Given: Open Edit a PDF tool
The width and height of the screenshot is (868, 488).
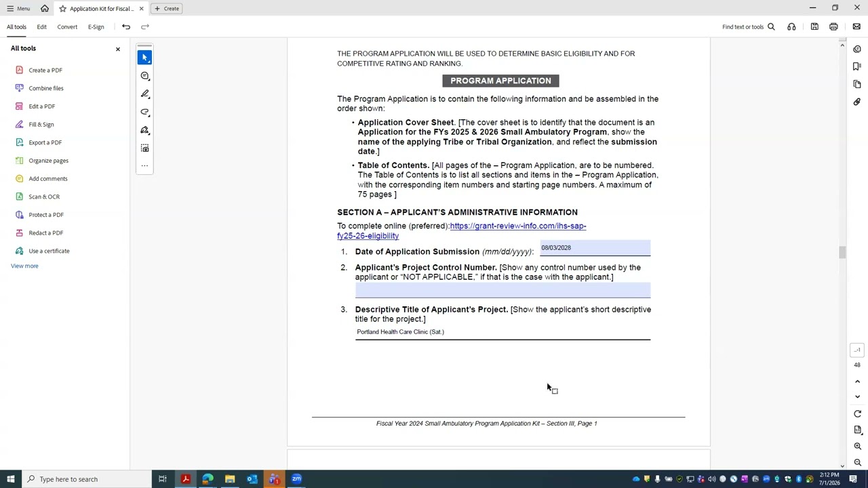Looking at the screenshot, I should pyautogui.click(x=42, y=106).
